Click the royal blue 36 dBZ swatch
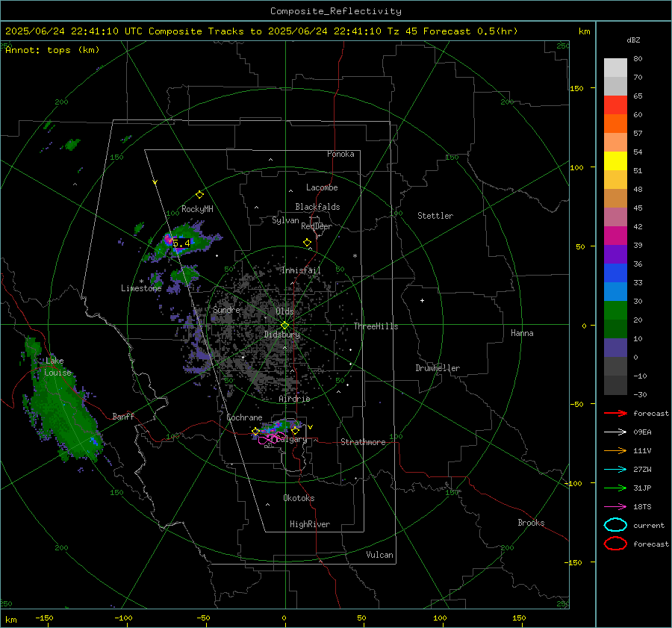 pyautogui.click(x=615, y=273)
